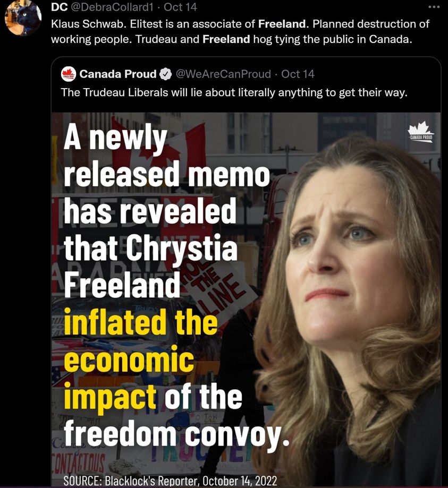Click DC's tweet text mentioning Klaus Schwab
Viewport: 448px width, 488px height.
coord(240,31)
